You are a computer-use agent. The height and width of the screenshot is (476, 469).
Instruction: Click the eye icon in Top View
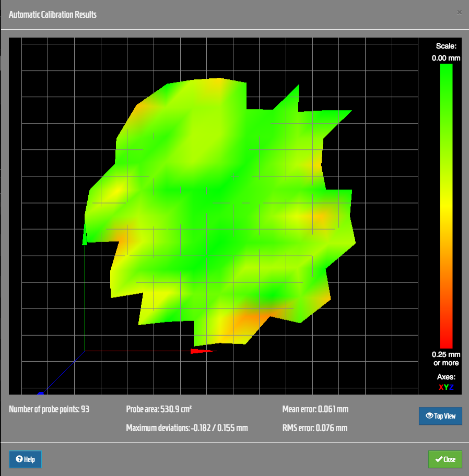pyautogui.click(x=429, y=416)
